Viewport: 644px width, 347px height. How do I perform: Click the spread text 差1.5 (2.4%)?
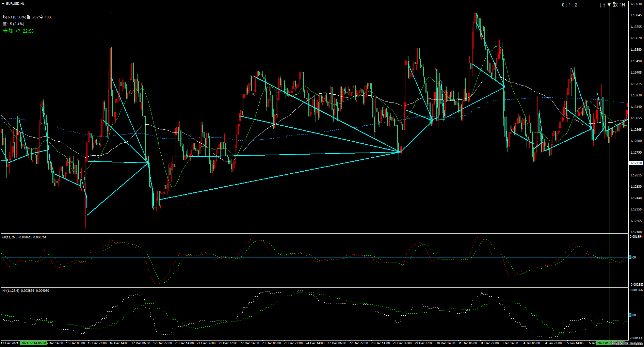pos(13,24)
